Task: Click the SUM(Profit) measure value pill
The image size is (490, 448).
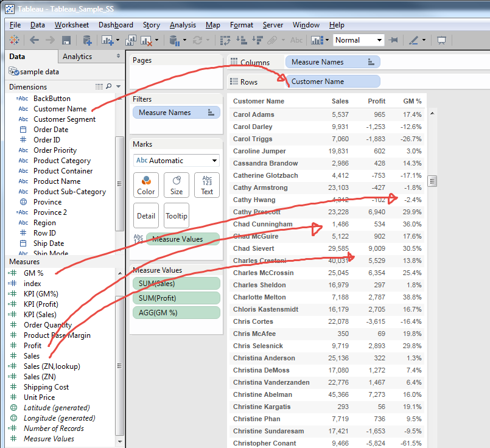Action: click(177, 298)
